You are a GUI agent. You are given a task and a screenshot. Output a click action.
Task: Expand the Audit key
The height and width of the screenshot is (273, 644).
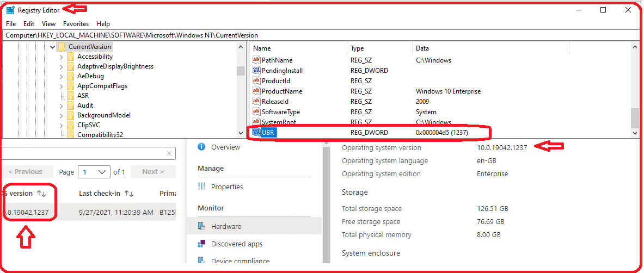(x=61, y=106)
